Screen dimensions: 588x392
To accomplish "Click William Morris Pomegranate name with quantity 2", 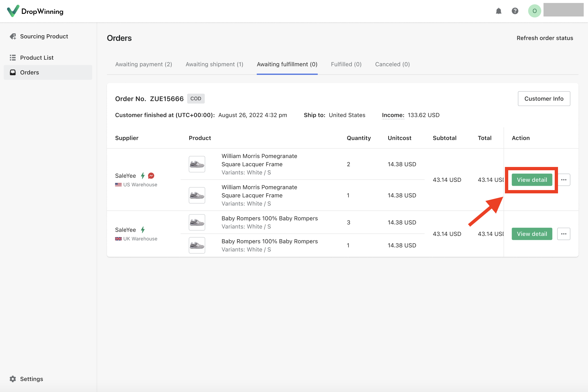I will click(259, 160).
